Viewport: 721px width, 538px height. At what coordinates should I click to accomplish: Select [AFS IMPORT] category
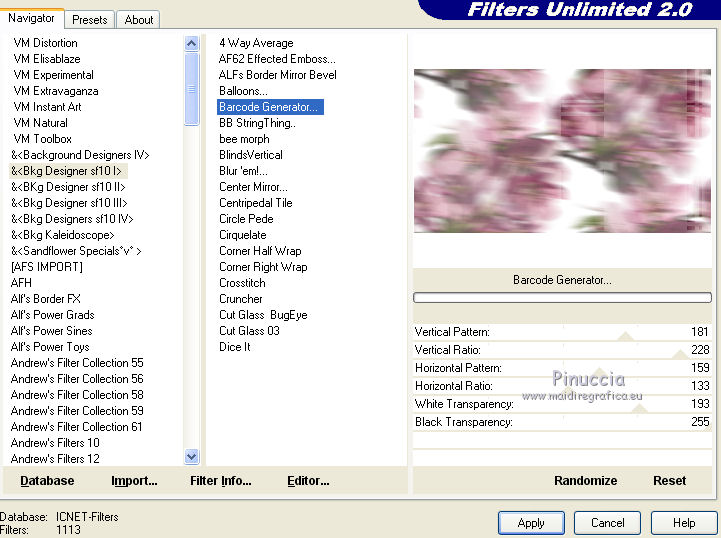47,267
